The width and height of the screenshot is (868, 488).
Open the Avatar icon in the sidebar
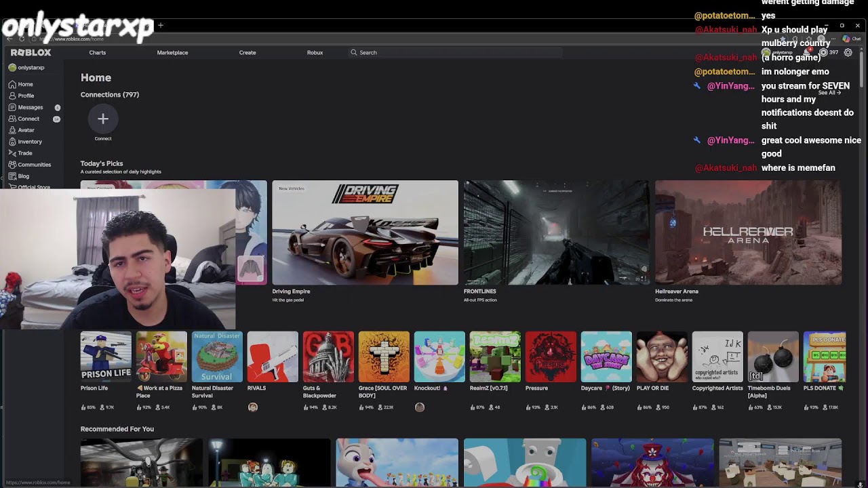coord(12,130)
